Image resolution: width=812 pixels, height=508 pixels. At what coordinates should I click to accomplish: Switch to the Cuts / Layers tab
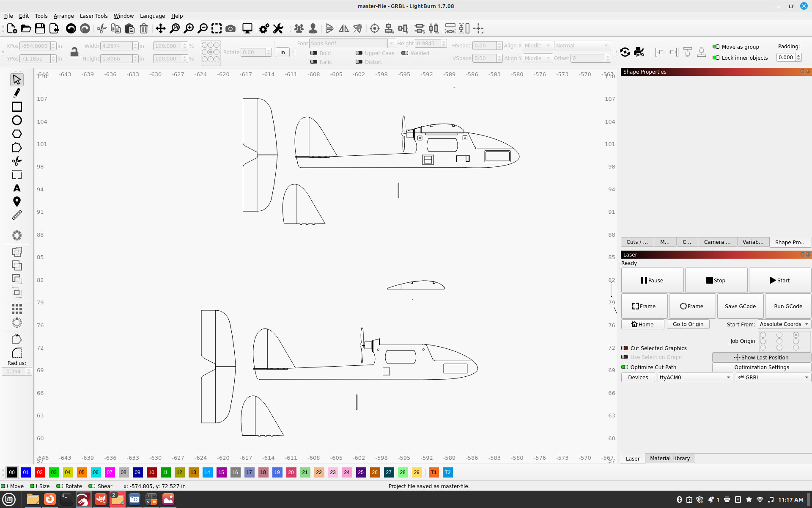(x=637, y=242)
